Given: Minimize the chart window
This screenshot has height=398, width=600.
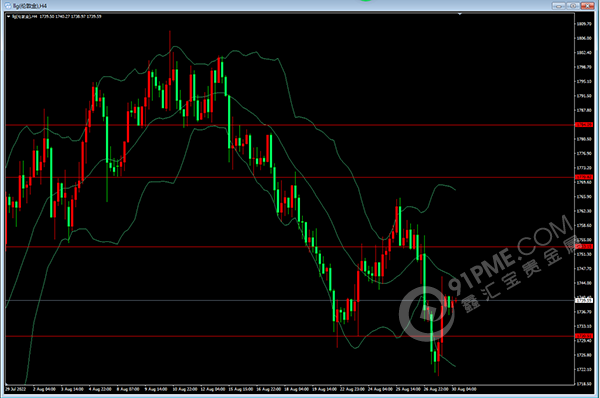Looking at the screenshot, I should tap(558, 6).
